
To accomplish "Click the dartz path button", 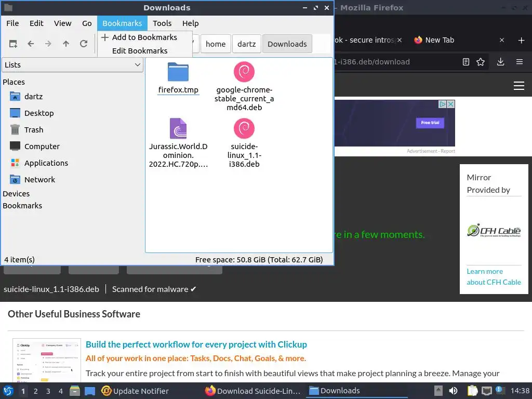I will pyautogui.click(x=247, y=44).
